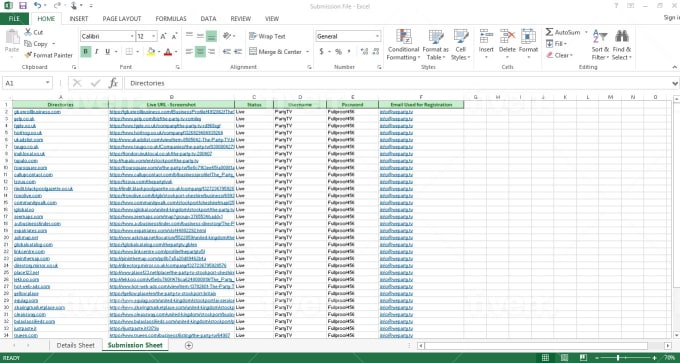Open email link in cell F2
This screenshot has height=363, width=680.
click(x=396, y=112)
